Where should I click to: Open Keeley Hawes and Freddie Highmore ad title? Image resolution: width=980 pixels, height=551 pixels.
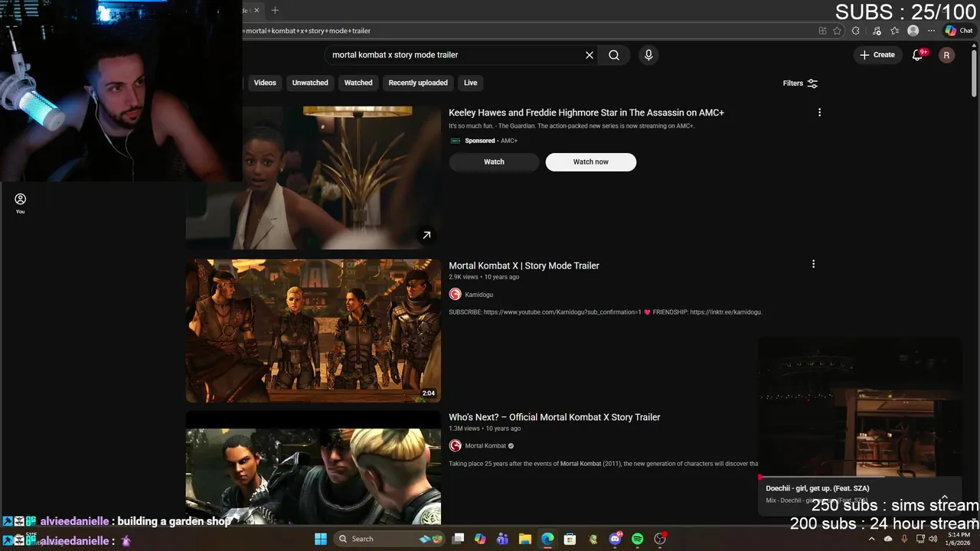pos(586,112)
